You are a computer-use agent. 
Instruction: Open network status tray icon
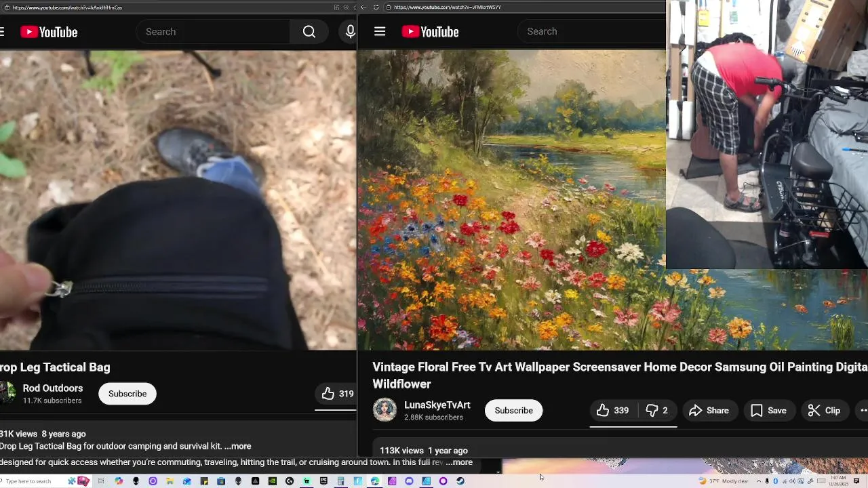pyautogui.click(x=785, y=481)
